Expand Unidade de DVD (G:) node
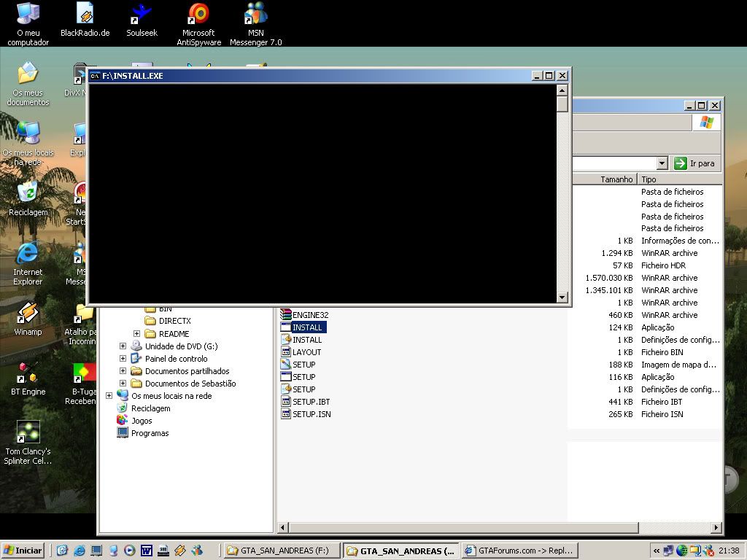The image size is (747, 560). [123, 346]
